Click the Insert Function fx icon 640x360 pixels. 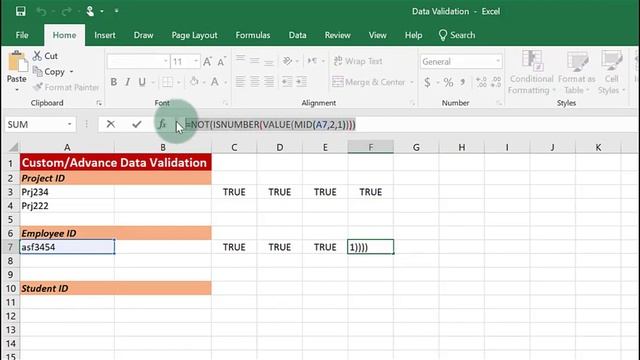coord(162,124)
